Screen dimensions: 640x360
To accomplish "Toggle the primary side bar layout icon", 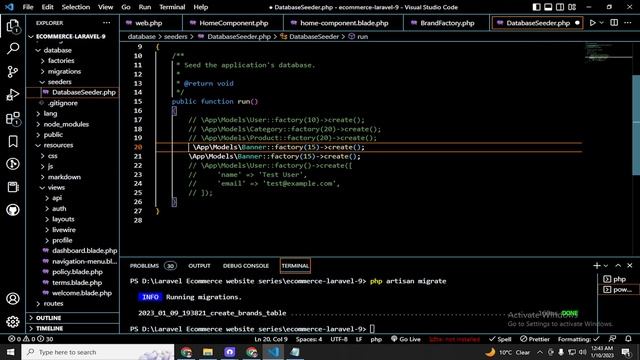I will click(536, 7).
